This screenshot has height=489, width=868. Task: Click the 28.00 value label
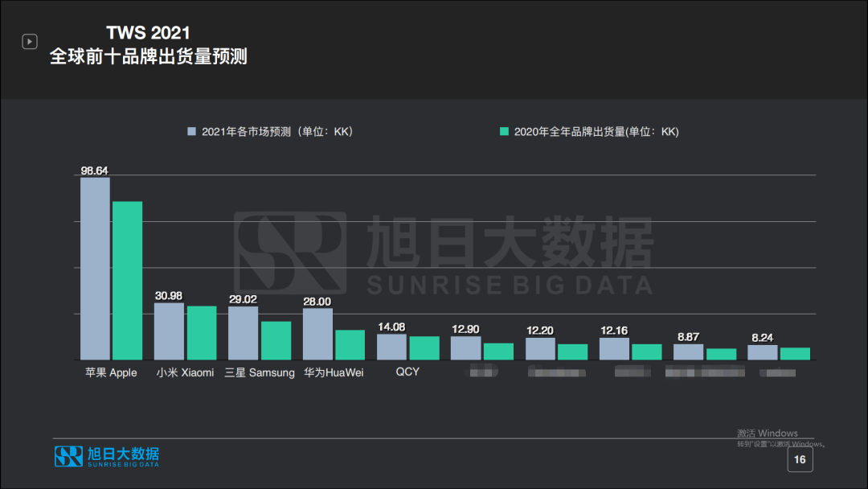click(x=317, y=302)
